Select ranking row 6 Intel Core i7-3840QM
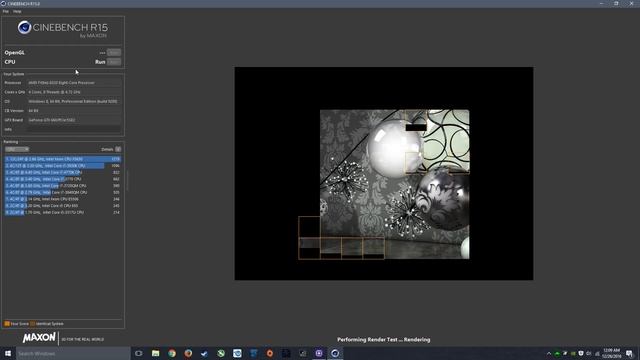The width and height of the screenshot is (640, 360). click(x=63, y=192)
